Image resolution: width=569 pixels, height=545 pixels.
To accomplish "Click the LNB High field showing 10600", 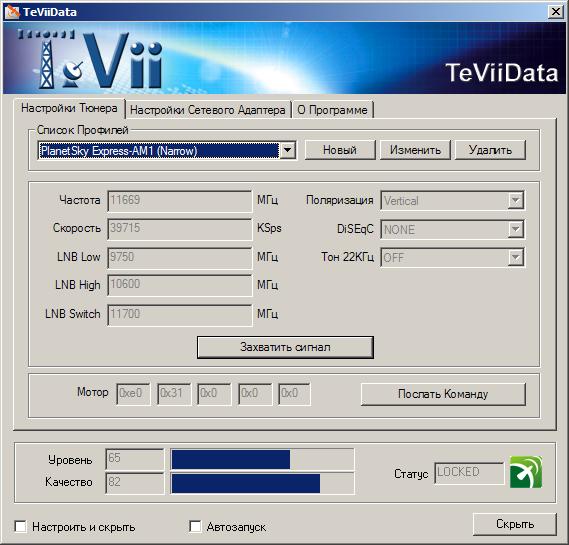I will click(180, 285).
